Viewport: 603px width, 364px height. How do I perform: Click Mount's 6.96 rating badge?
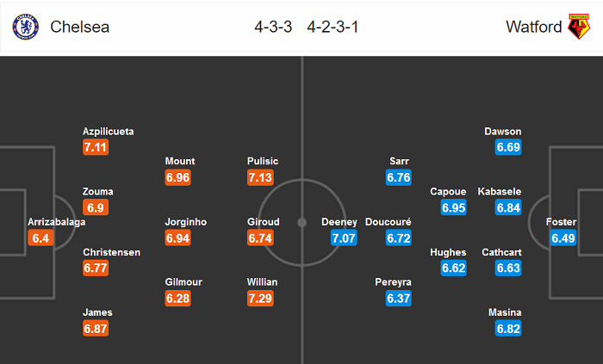(179, 177)
